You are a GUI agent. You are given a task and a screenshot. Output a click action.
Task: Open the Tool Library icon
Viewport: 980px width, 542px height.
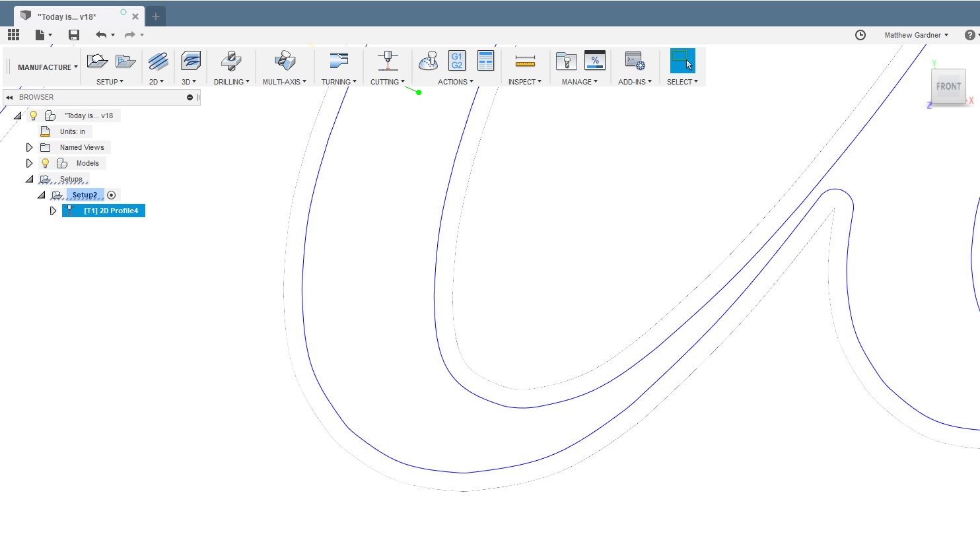tap(566, 61)
